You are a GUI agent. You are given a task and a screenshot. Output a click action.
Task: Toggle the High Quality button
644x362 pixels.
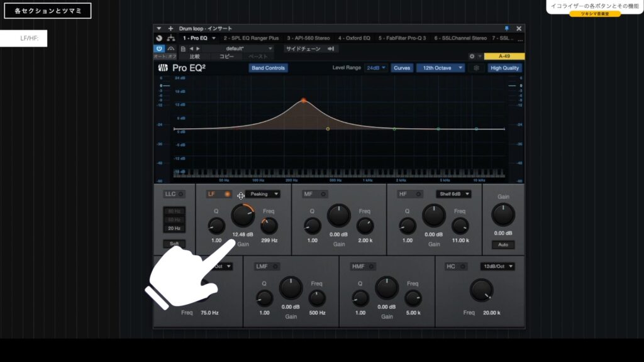coord(504,68)
